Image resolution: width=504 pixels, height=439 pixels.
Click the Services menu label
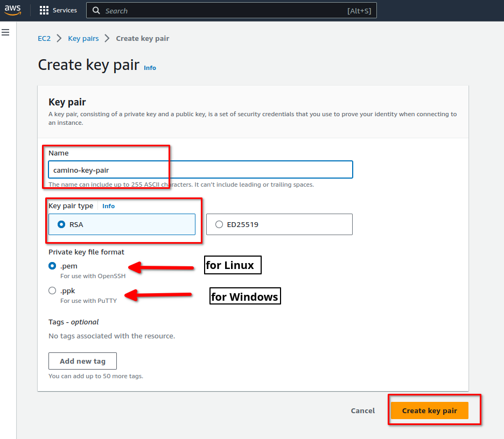click(x=65, y=10)
